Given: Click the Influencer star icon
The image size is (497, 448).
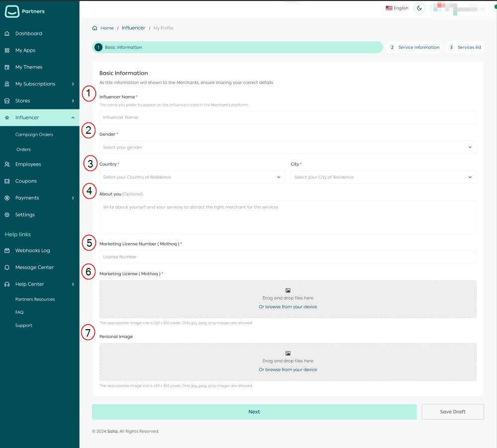Looking at the screenshot, I should 7,118.
